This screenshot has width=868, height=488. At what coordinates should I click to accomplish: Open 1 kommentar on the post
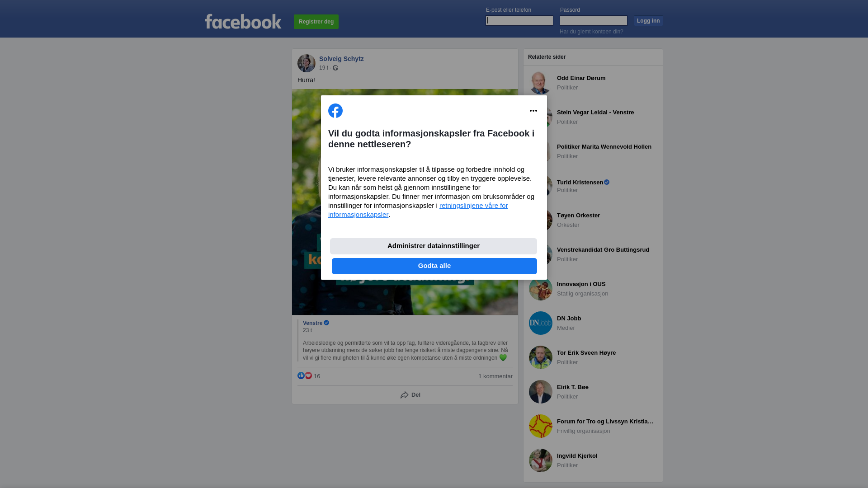coord(495,376)
